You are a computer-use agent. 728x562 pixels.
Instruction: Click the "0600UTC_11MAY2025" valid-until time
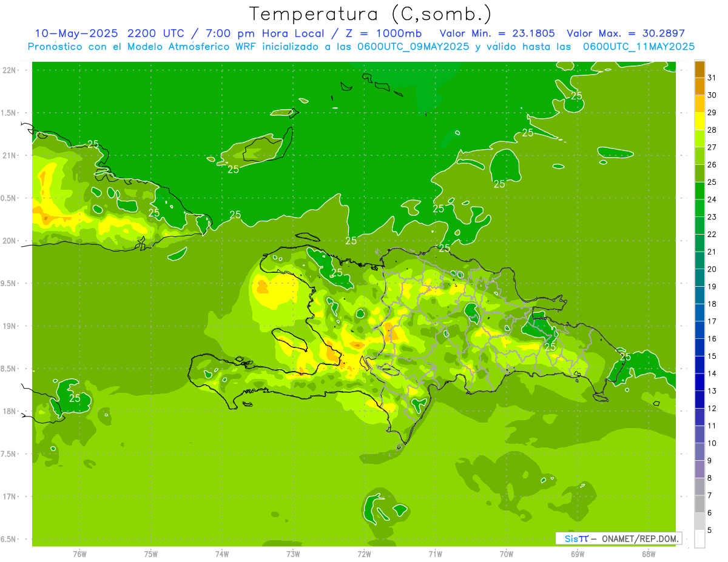(639, 46)
